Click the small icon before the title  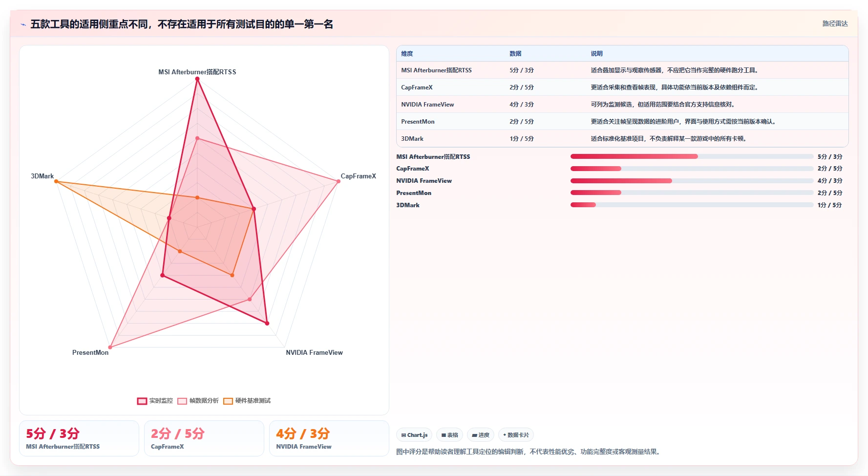pyautogui.click(x=23, y=24)
